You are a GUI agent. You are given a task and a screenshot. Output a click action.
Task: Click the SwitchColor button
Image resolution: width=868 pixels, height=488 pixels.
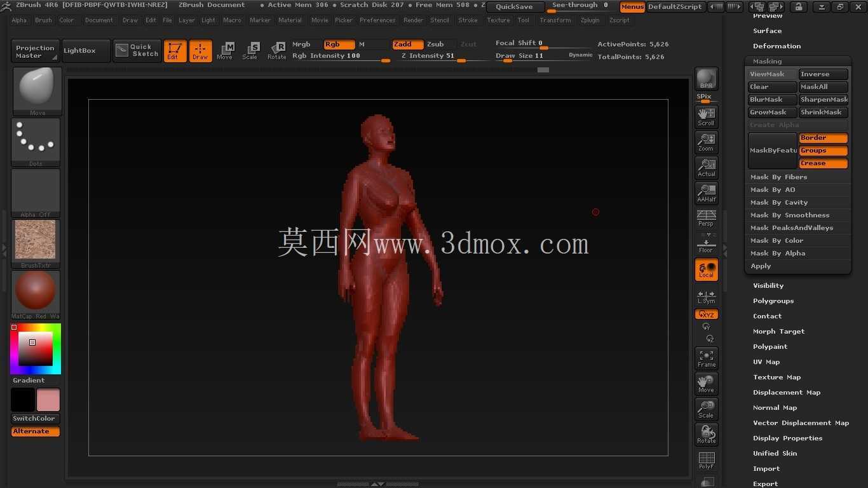coord(36,418)
